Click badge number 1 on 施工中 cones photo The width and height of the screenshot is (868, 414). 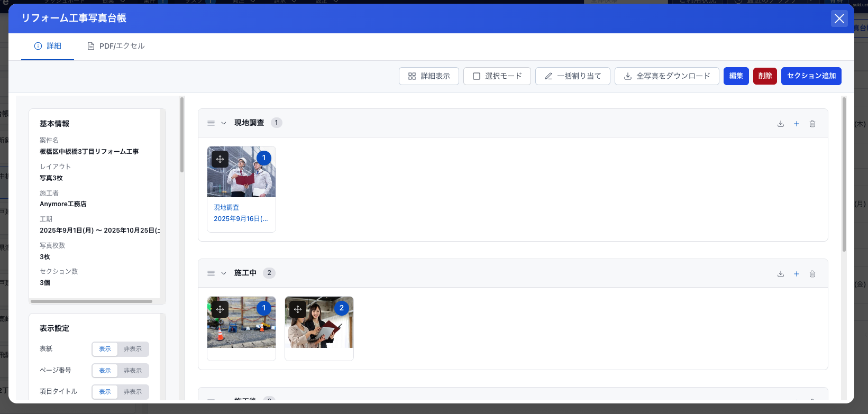coord(264,308)
